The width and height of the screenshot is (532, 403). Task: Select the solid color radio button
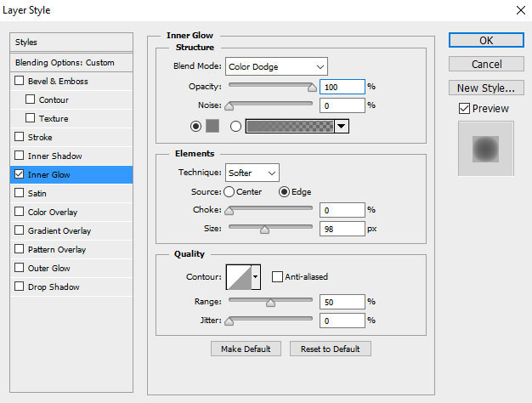pyautogui.click(x=196, y=126)
